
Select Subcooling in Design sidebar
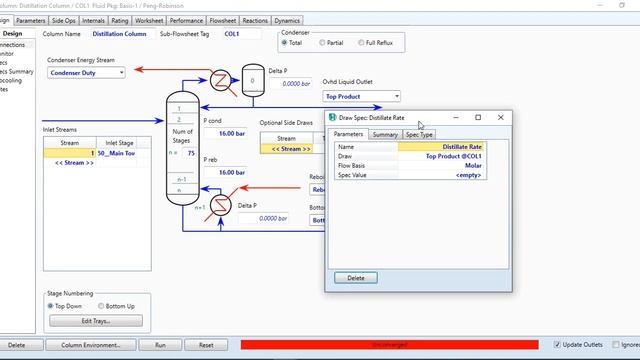pyautogui.click(x=11, y=81)
